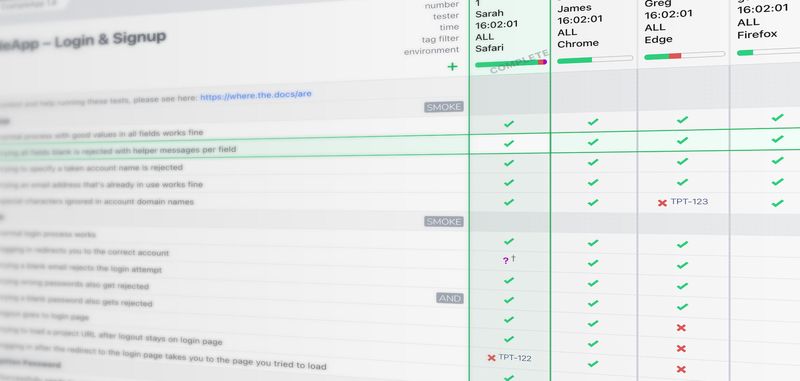This screenshot has width=800, height=381.
Task: Open the TPT-123 issue reference
Action: click(689, 201)
